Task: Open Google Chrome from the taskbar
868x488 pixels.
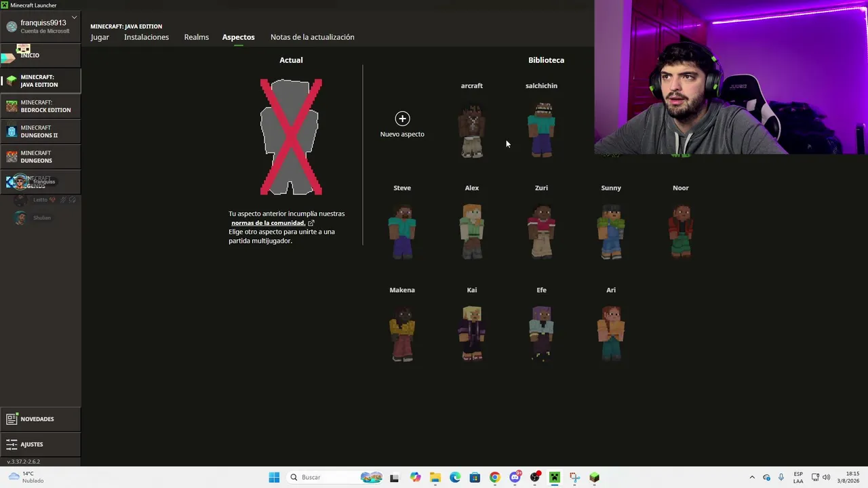Action: [494, 477]
